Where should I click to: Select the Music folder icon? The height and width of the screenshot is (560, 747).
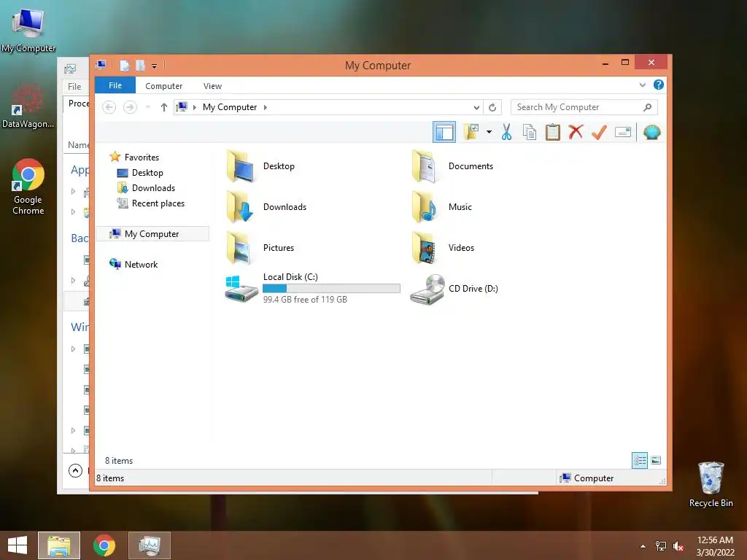tap(425, 206)
